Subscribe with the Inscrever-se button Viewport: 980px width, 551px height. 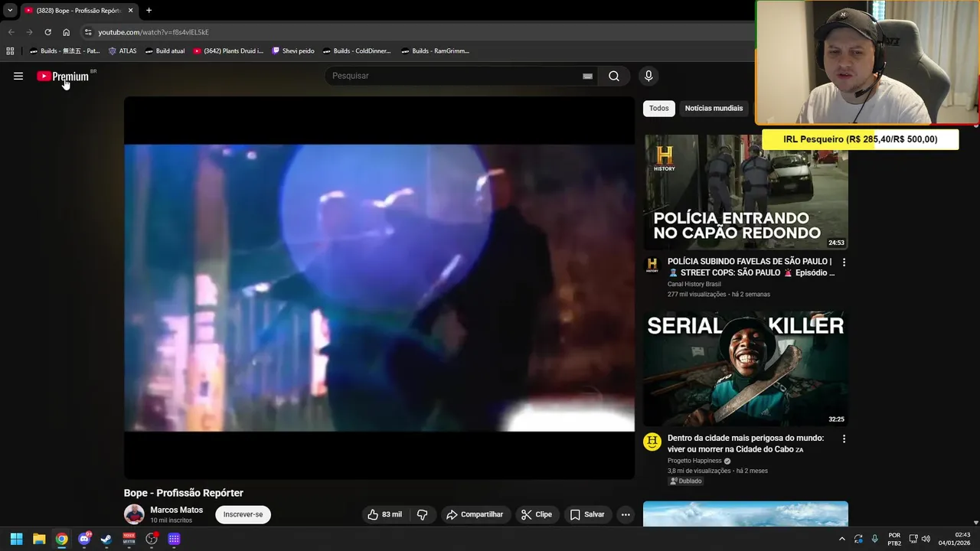[243, 514]
